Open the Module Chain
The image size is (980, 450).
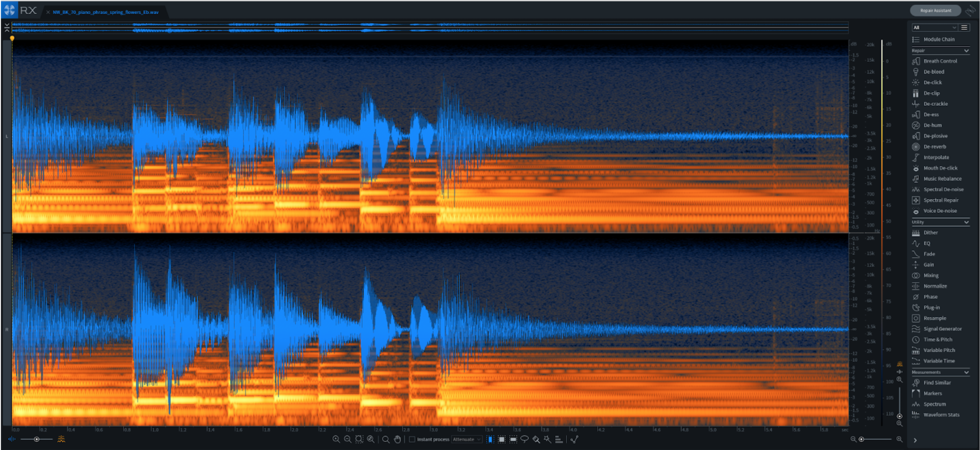pos(939,39)
